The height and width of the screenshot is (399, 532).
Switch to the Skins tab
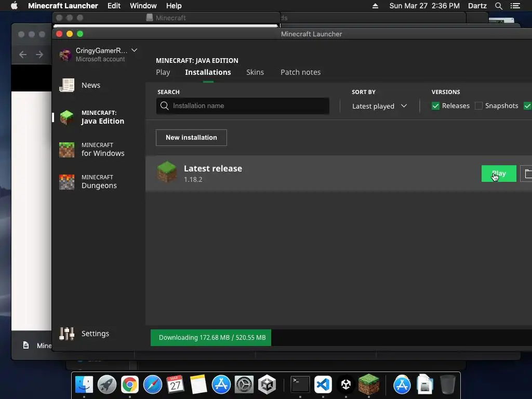[255, 72]
